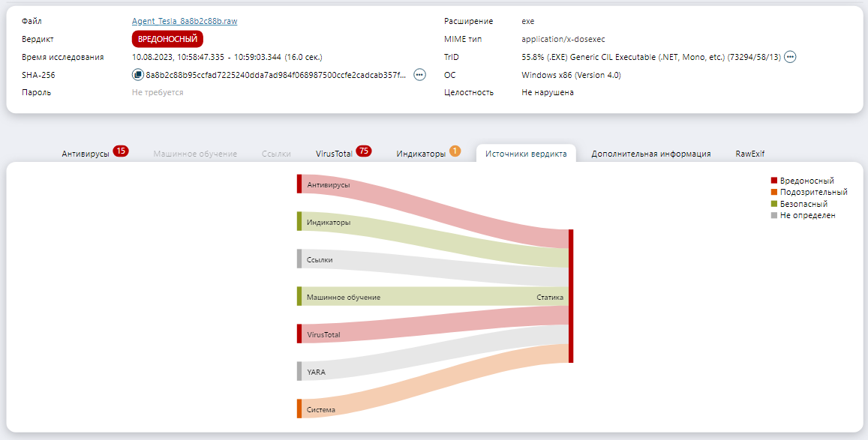Open the Дополнительная информация tab

(650, 154)
